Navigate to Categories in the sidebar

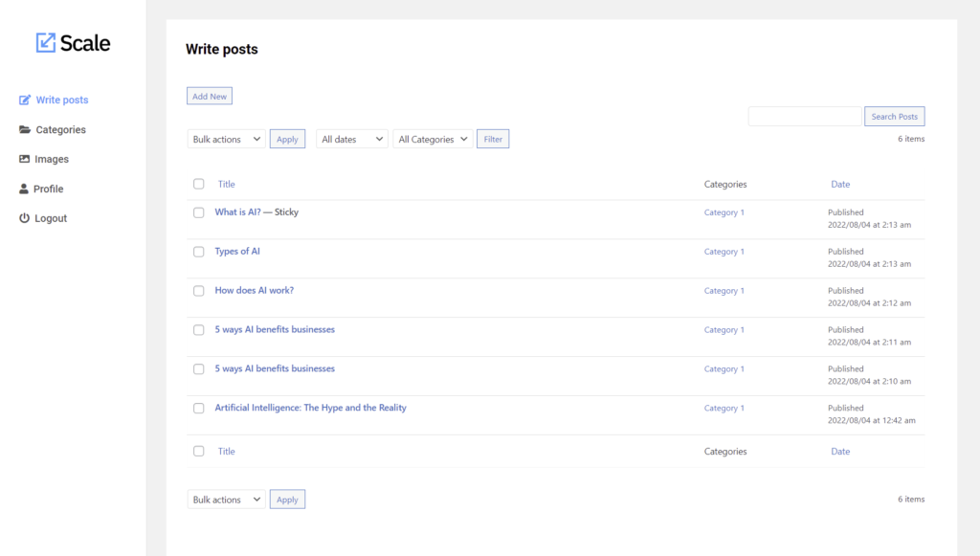click(57, 129)
